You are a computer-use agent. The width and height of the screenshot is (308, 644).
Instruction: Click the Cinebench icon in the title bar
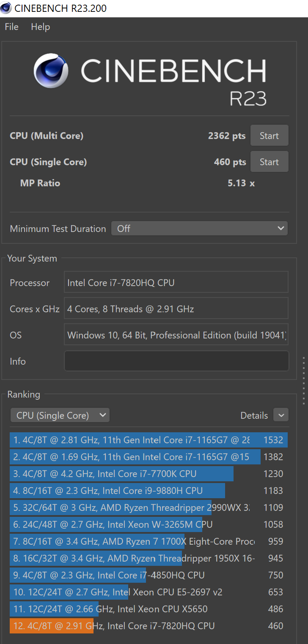[x=6, y=8]
